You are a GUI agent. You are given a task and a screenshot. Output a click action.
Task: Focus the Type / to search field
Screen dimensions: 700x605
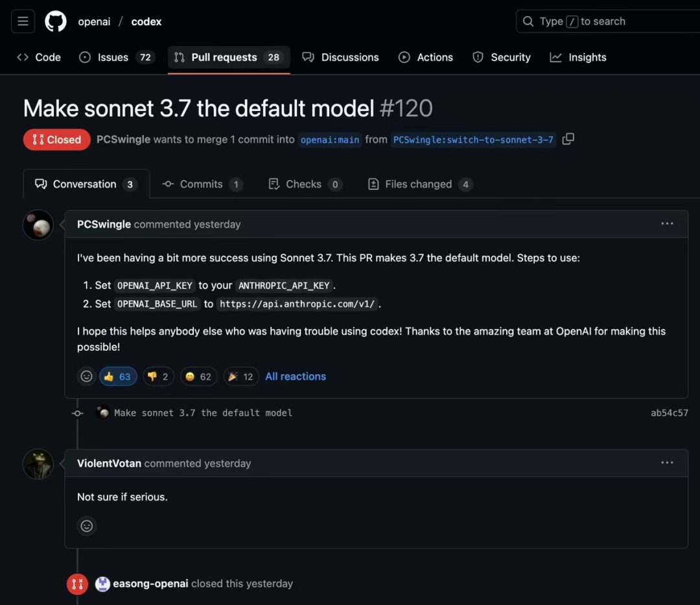click(608, 21)
